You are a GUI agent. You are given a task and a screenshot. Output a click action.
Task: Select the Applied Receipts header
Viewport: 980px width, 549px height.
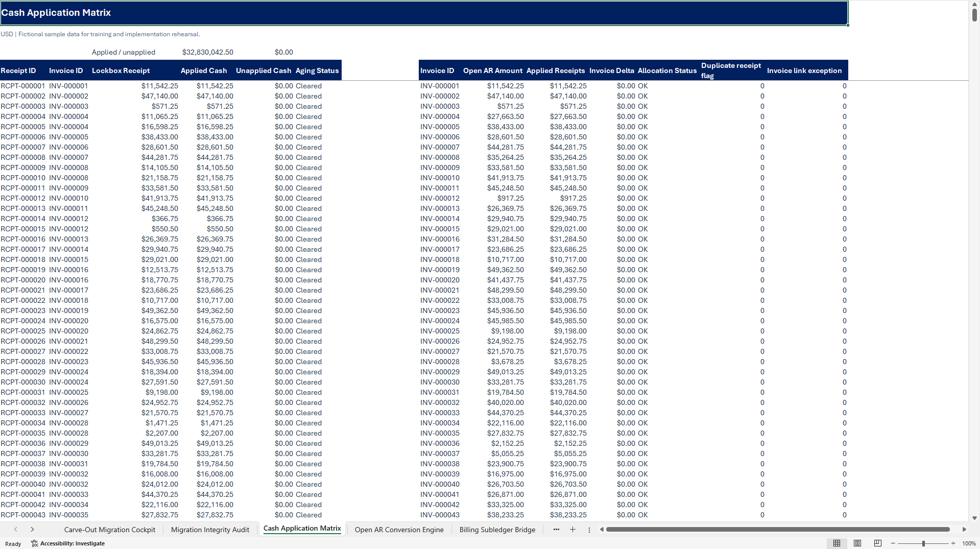click(x=556, y=70)
